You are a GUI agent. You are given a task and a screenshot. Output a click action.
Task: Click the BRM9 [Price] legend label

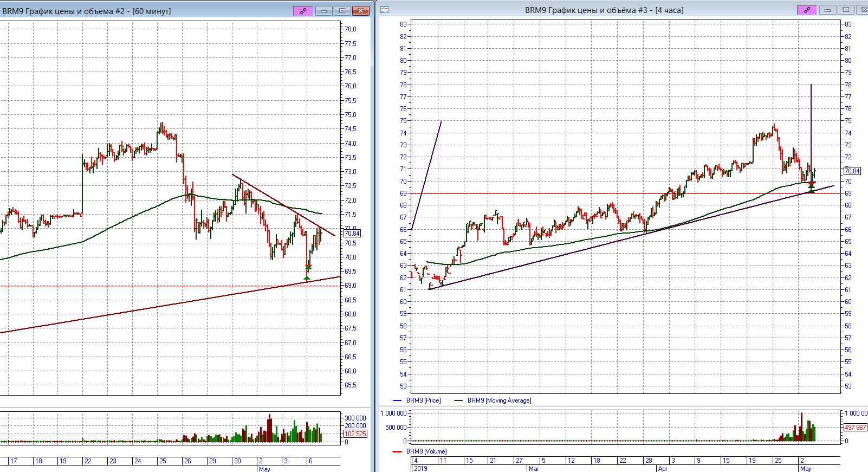pyautogui.click(x=423, y=400)
